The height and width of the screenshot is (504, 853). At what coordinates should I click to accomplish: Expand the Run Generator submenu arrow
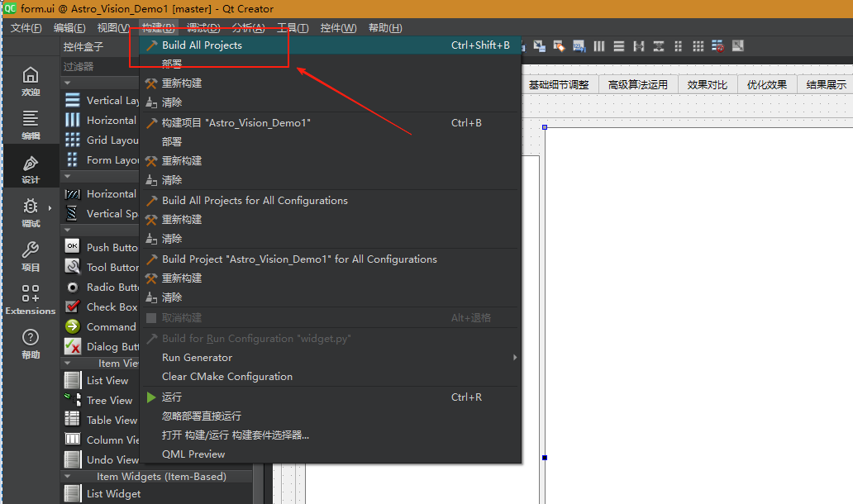click(x=515, y=357)
